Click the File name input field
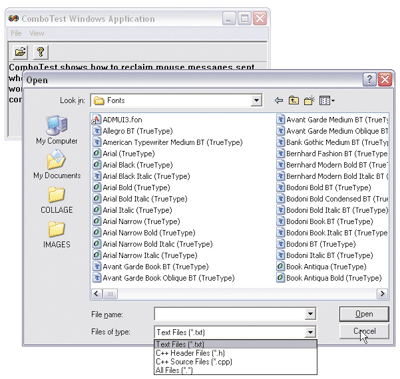 230,314
